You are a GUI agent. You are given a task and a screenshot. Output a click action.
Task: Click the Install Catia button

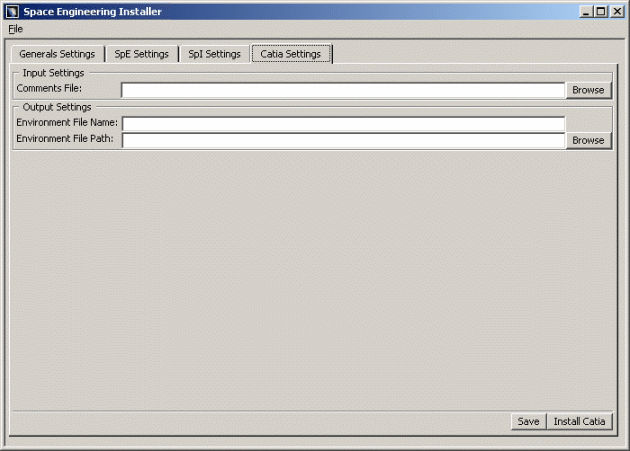(579, 421)
